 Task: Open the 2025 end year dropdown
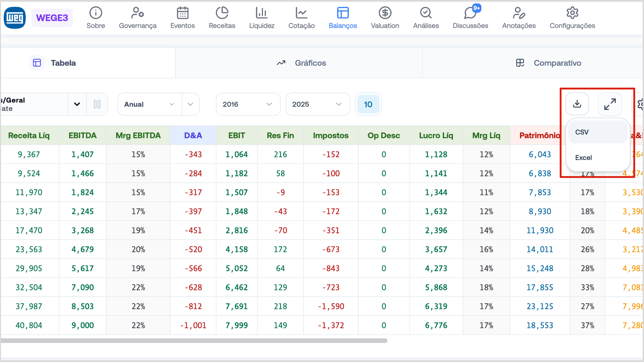(x=317, y=104)
